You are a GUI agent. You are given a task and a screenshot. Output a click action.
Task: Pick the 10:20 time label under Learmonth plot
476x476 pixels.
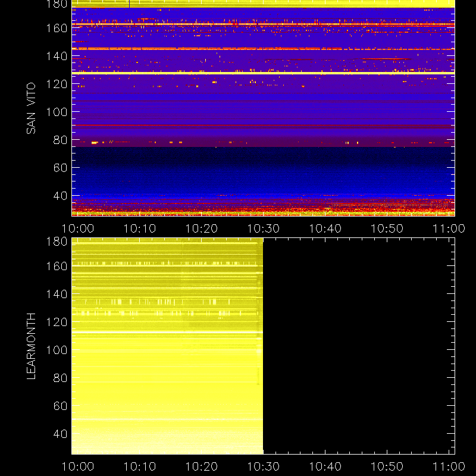[202, 466]
